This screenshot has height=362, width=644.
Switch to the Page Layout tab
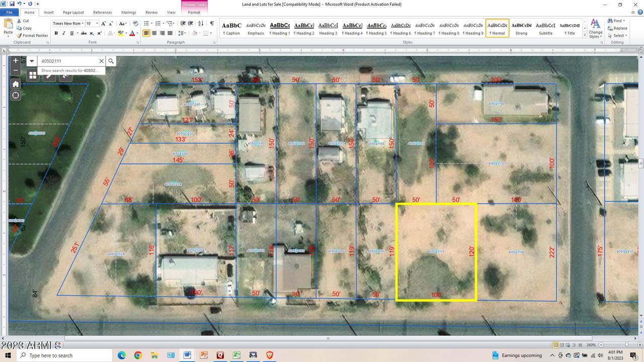[73, 12]
